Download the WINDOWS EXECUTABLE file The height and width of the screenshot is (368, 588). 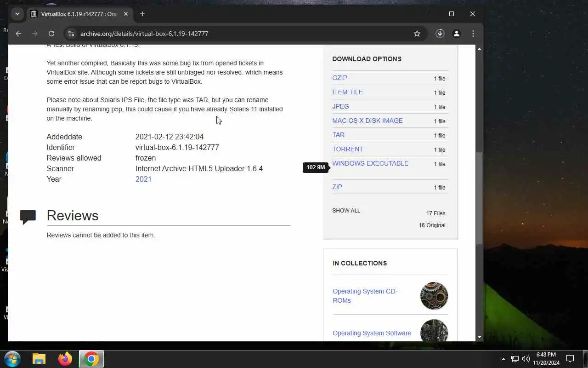click(x=370, y=163)
